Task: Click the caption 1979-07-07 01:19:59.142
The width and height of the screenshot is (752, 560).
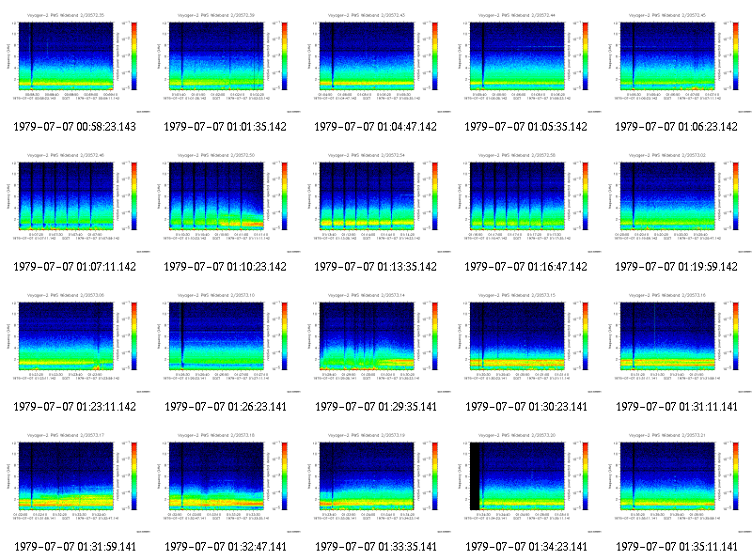Action: (676, 267)
